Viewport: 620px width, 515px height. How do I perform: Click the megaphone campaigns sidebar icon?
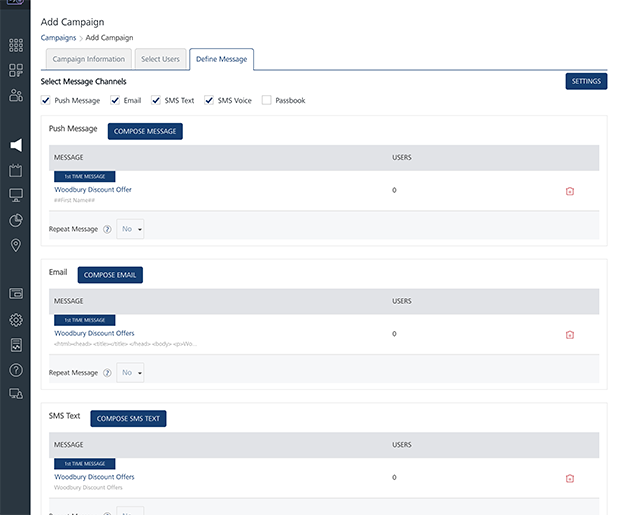tap(16, 145)
